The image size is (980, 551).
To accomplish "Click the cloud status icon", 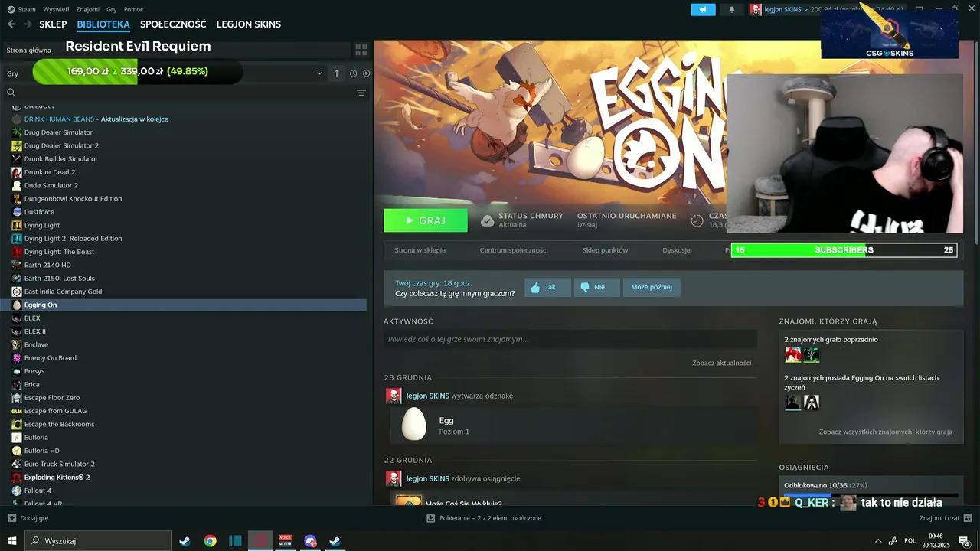I will pos(487,220).
